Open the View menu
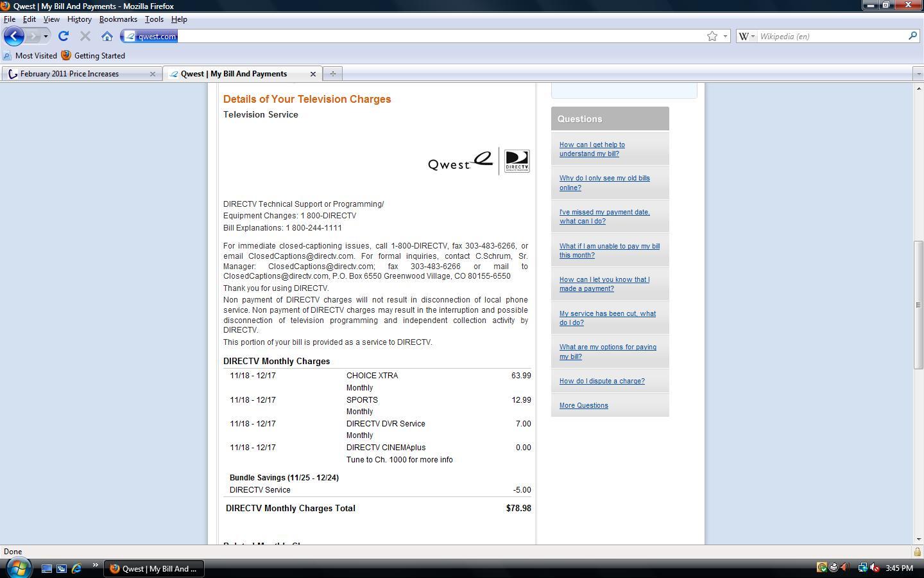Screen dimensions: 924x578 click(x=51, y=19)
